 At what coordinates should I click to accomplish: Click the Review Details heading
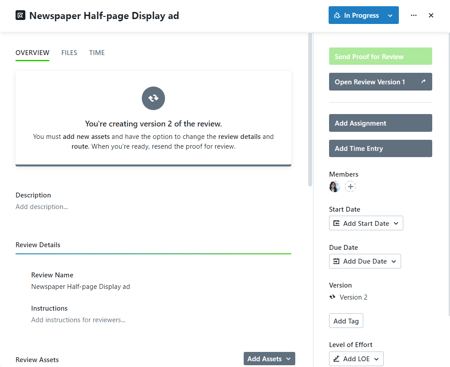[x=38, y=245]
